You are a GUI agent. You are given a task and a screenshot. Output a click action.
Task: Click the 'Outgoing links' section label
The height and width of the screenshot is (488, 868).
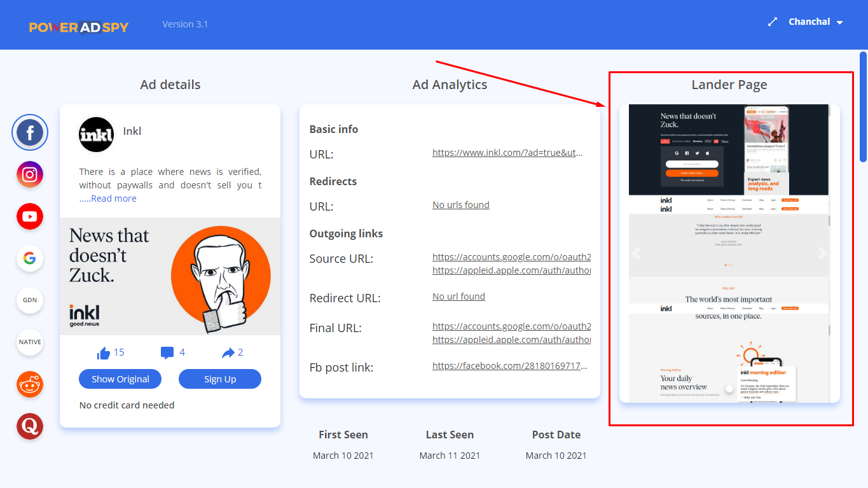point(346,234)
